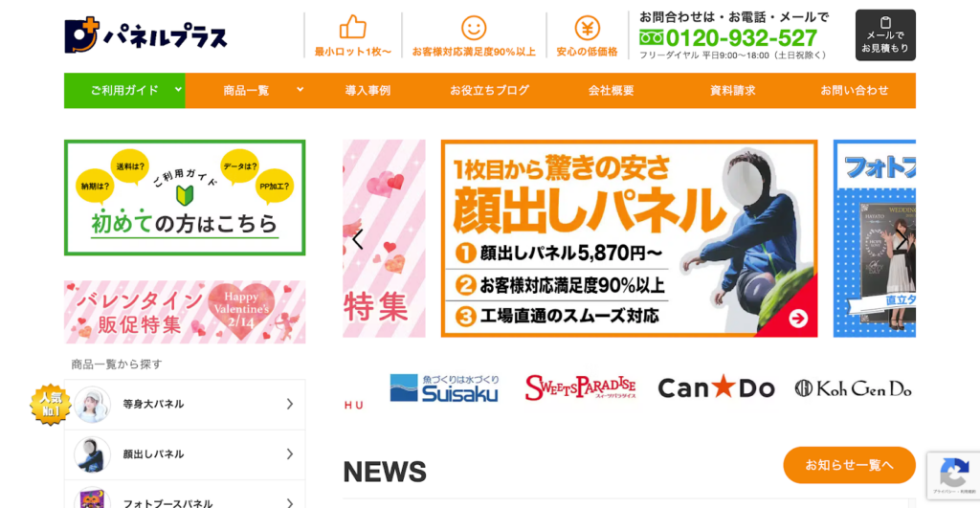980x508 pixels.
Task: Open the お役立ちブログ menu item
Action: click(x=489, y=91)
